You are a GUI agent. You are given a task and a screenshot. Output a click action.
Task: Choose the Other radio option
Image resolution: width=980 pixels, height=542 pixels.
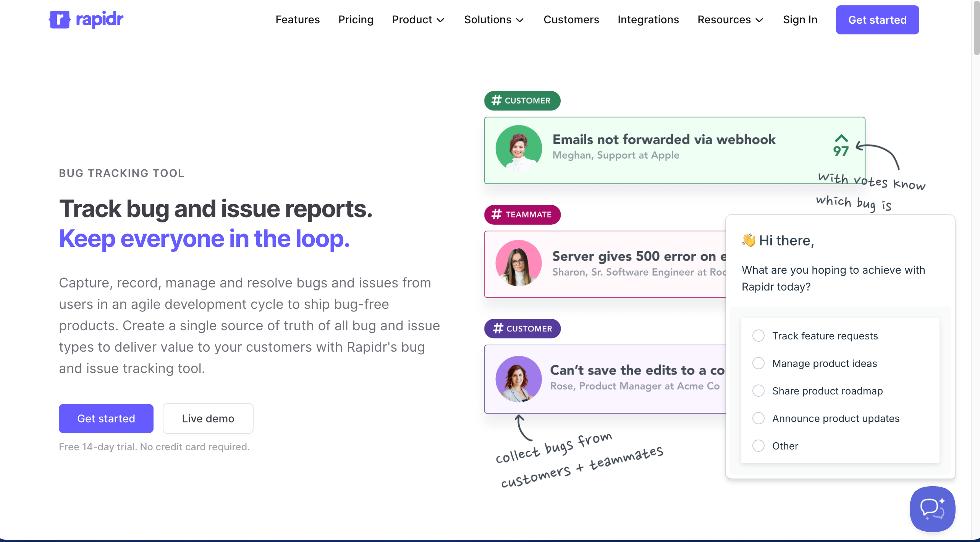(758, 446)
